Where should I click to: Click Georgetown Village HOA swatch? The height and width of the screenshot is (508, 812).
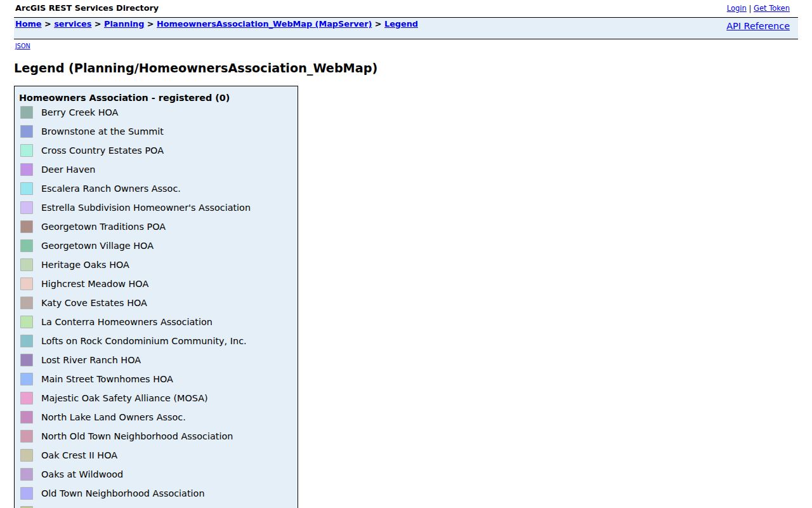click(x=27, y=246)
